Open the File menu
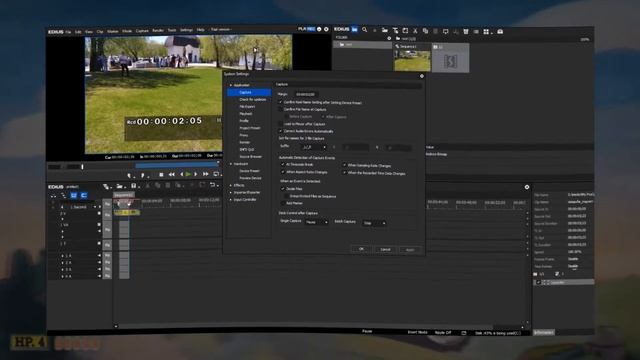Viewport: 640px width, 360px height. click(68, 32)
